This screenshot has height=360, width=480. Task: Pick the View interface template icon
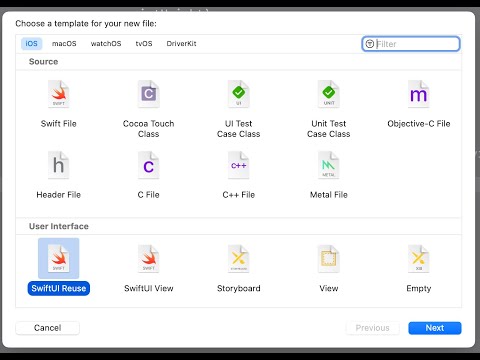pos(329,259)
